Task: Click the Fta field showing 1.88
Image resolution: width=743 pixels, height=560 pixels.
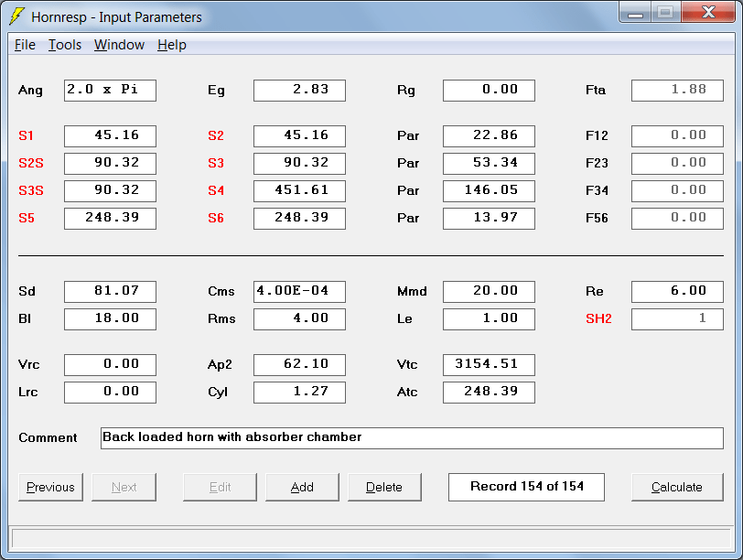Action: tap(678, 90)
